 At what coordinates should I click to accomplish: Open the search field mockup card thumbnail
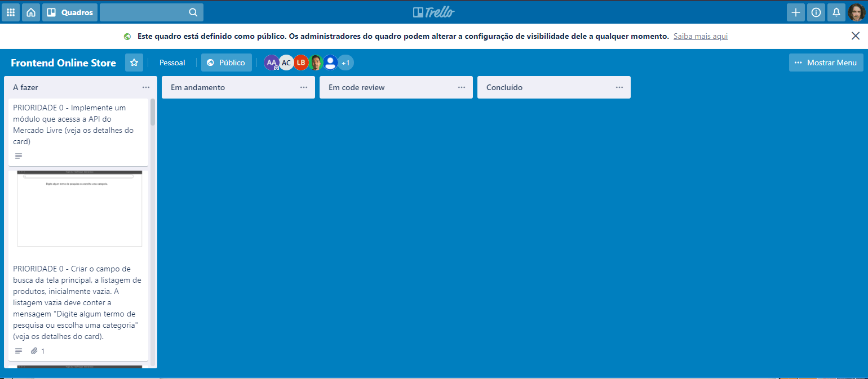(79, 208)
